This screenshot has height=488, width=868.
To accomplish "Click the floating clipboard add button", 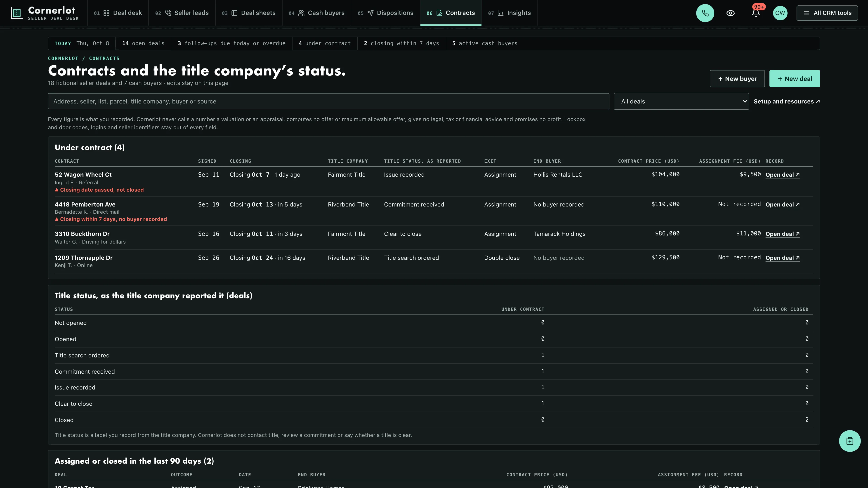I will [x=849, y=441].
